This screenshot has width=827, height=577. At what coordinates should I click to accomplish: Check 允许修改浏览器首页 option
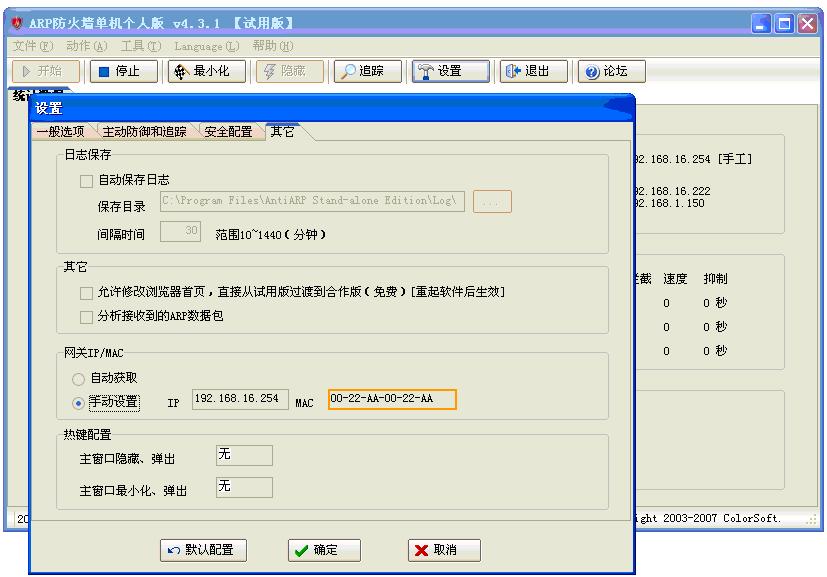(x=86, y=293)
